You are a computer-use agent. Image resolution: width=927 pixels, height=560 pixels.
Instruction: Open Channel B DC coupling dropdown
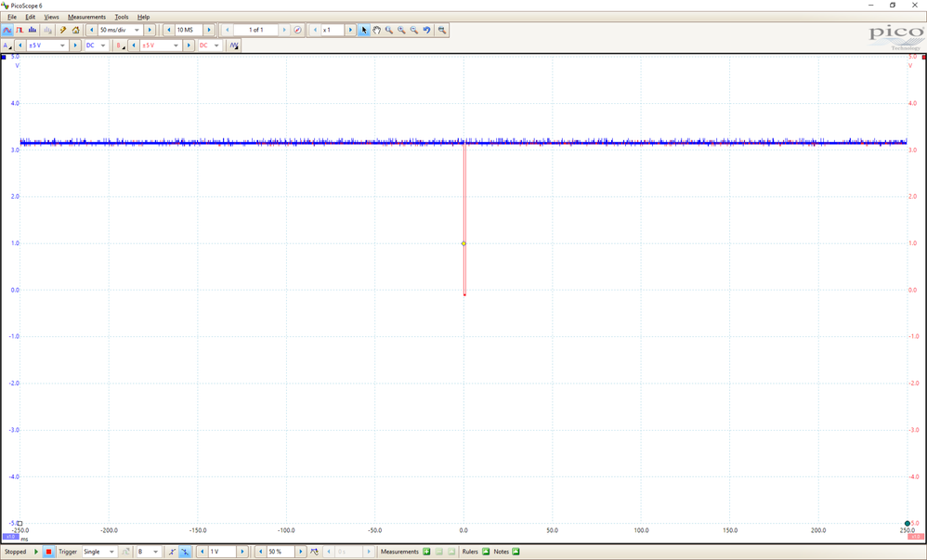coord(209,46)
